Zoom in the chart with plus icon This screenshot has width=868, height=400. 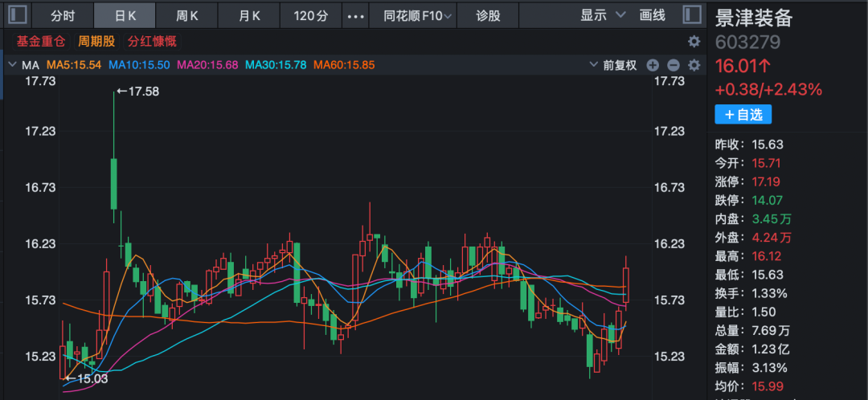tap(653, 65)
